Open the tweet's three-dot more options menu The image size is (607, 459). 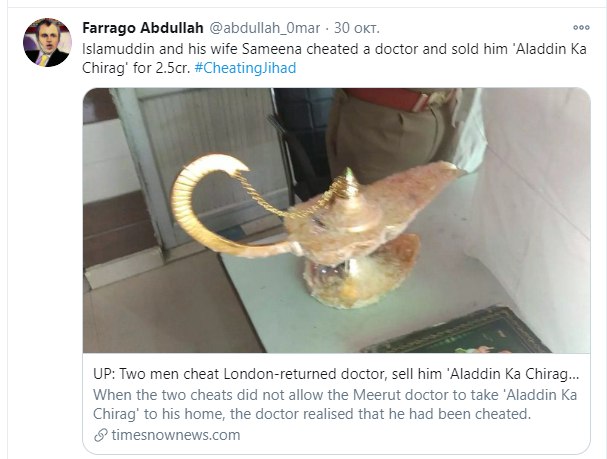[x=581, y=27]
